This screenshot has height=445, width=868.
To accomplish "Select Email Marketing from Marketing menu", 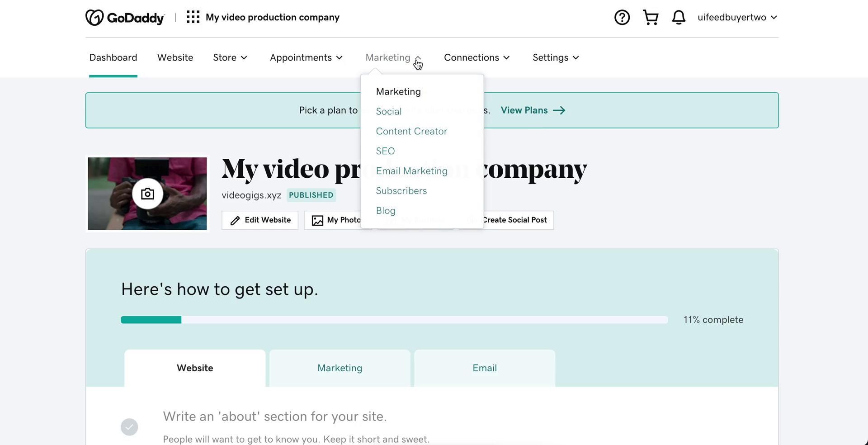I will pos(411,171).
